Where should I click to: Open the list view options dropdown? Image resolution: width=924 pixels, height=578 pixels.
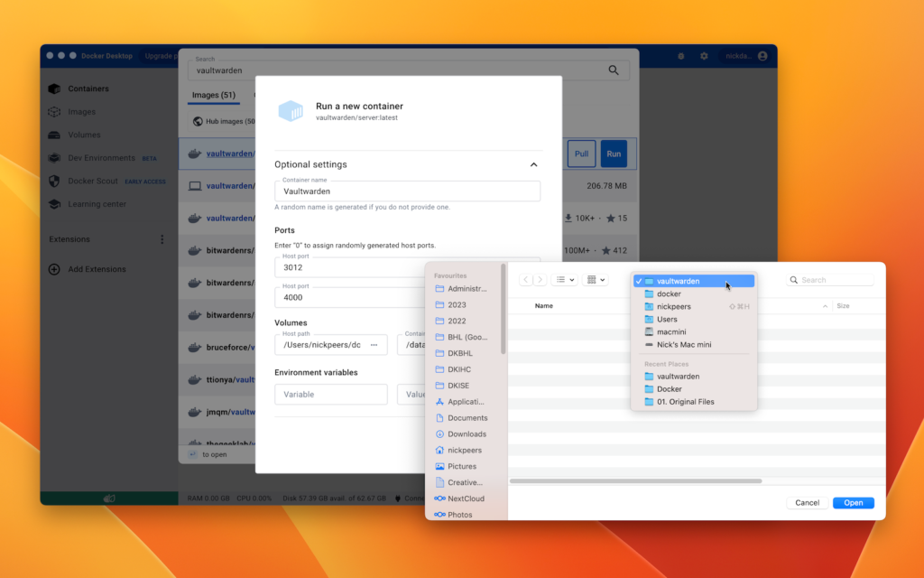point(564,280)
